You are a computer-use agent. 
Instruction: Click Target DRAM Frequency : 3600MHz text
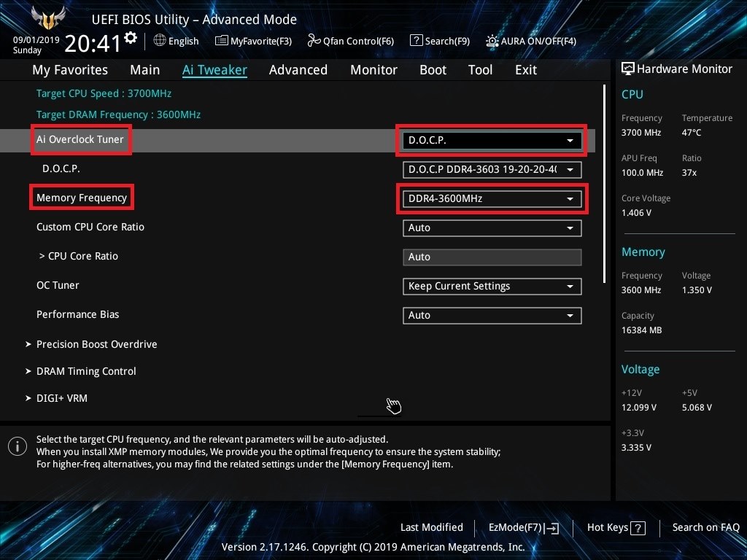point(118,114)
